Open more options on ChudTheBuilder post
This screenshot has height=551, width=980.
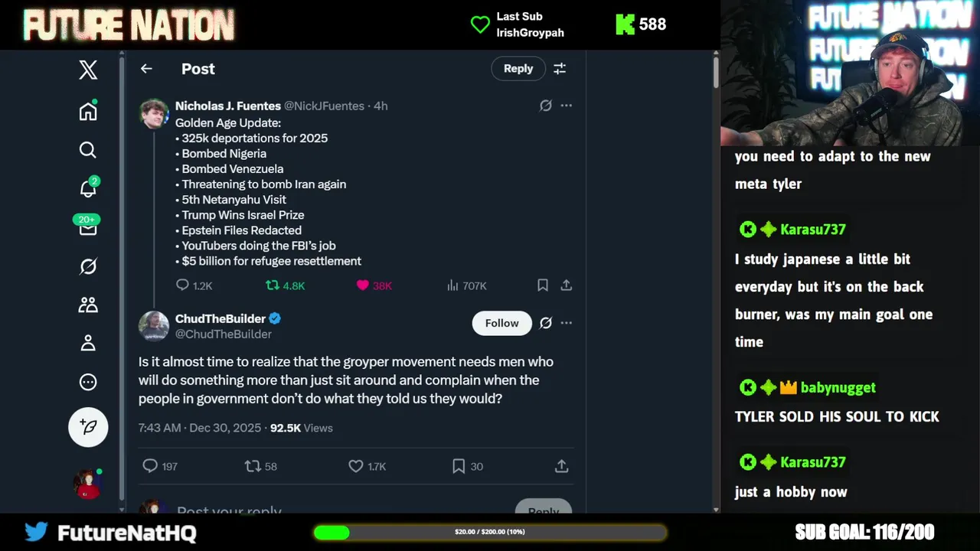tap(566, 323)
